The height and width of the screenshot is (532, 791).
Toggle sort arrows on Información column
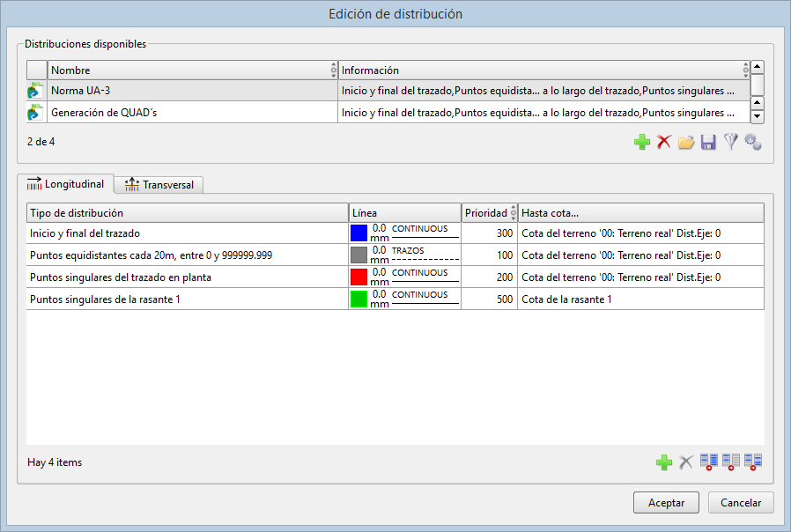pyautogui.click(x=746, y=70)
